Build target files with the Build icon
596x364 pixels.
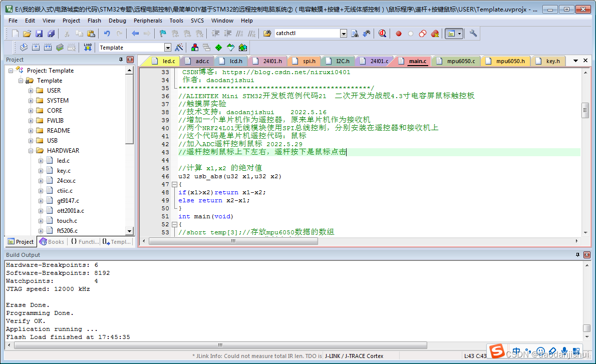[36, 48]
